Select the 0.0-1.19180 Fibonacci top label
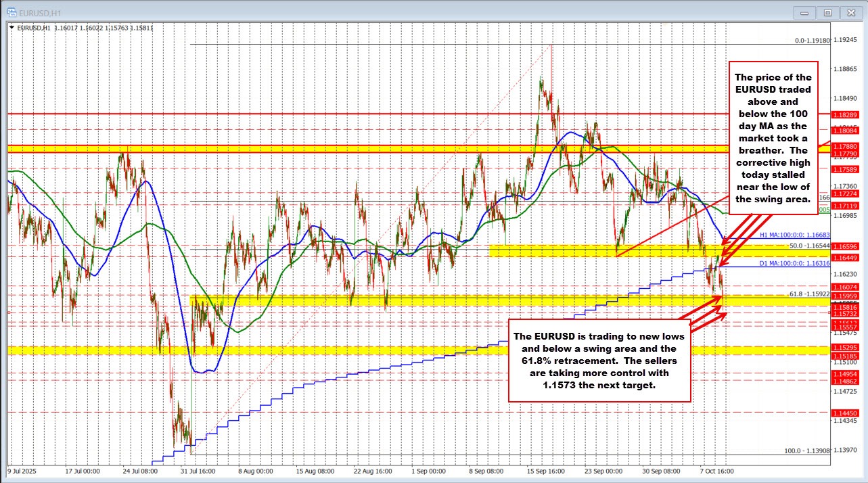Image resolution: width=868 pixels, height=483 pixels. tap(811, 41)
